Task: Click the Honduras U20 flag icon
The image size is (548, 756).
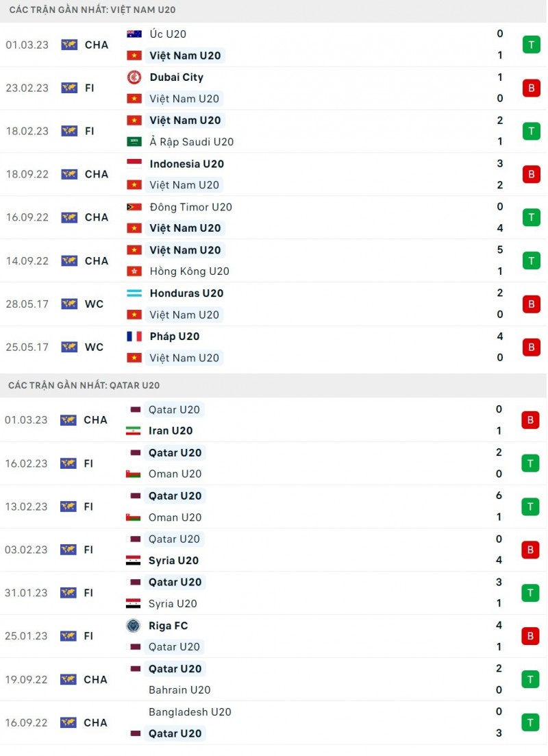Action: point(134,293)
